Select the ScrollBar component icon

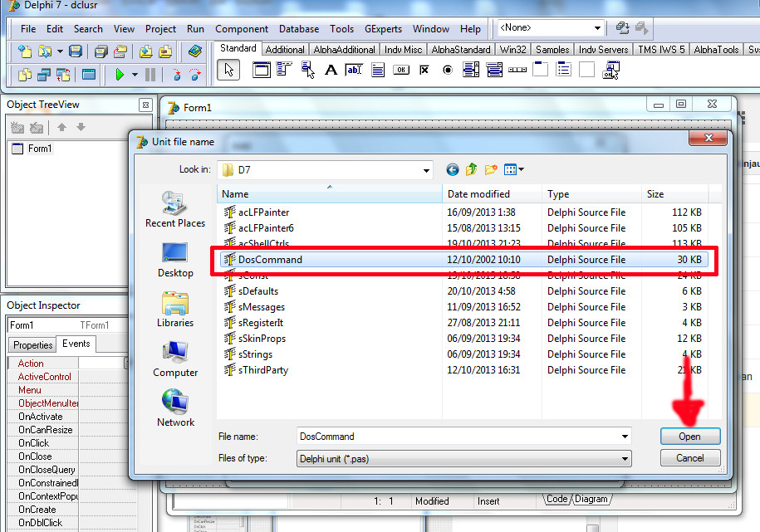(x=517, y=71)
